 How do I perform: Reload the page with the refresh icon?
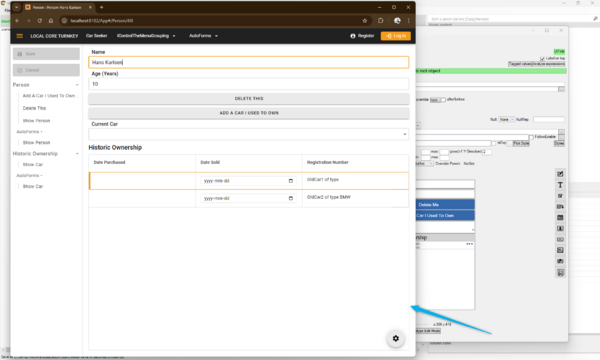(x=39, y=21)
